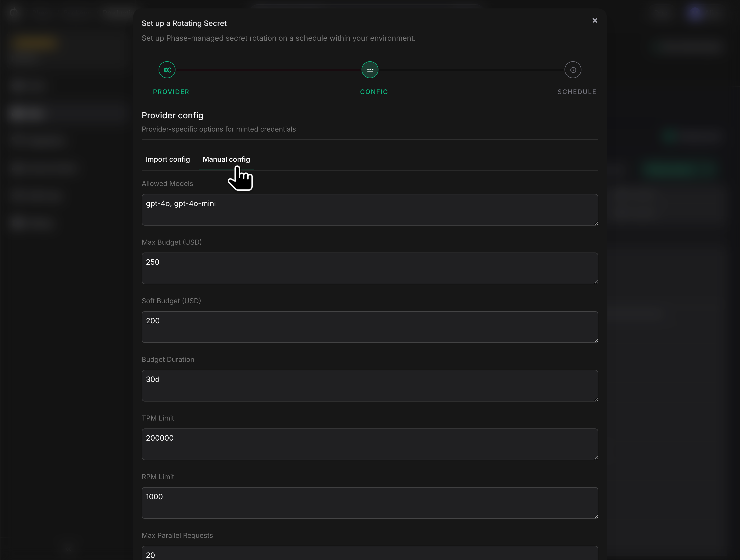Click the Max Budget (USD) field
The width and height of the screenshot is (740, 560).
[370, 268]
